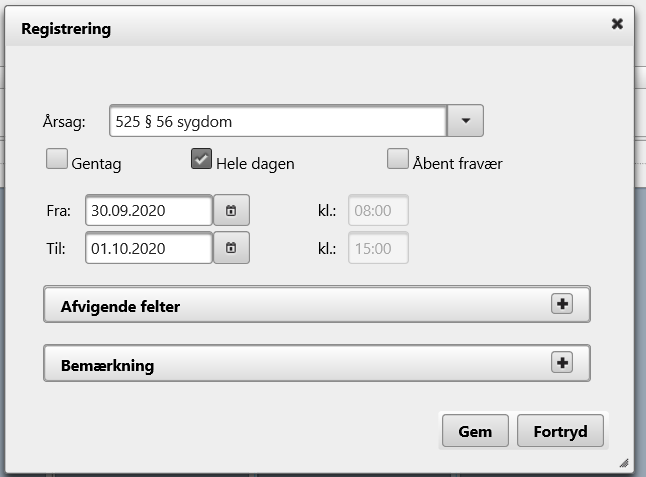Viewport: 646px width, 477px height.
Task: Click the Fra date field 30.09.2020
Action: (x=148, y=211)
